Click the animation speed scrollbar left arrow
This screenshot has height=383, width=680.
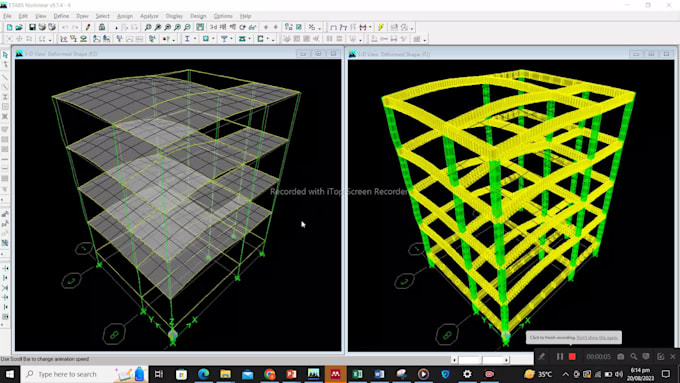click(454, 360)
